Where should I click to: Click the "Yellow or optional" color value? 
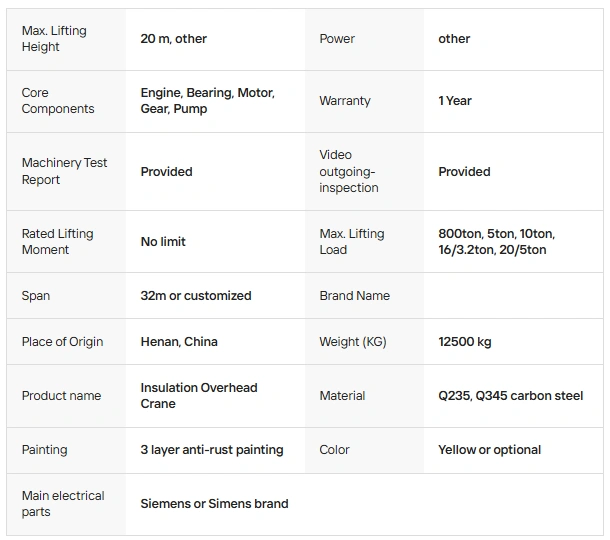(x=490, y=450)
